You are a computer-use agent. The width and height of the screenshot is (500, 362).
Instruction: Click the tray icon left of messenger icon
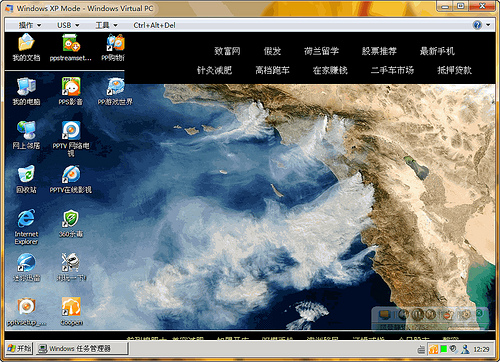454,349
